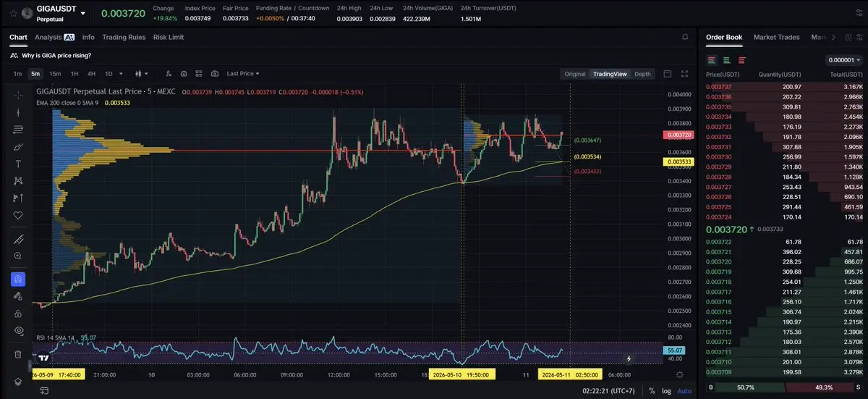Screen dimensions: 868x399
Task: Open the Analysis AI tab
Action: point(54,37)
